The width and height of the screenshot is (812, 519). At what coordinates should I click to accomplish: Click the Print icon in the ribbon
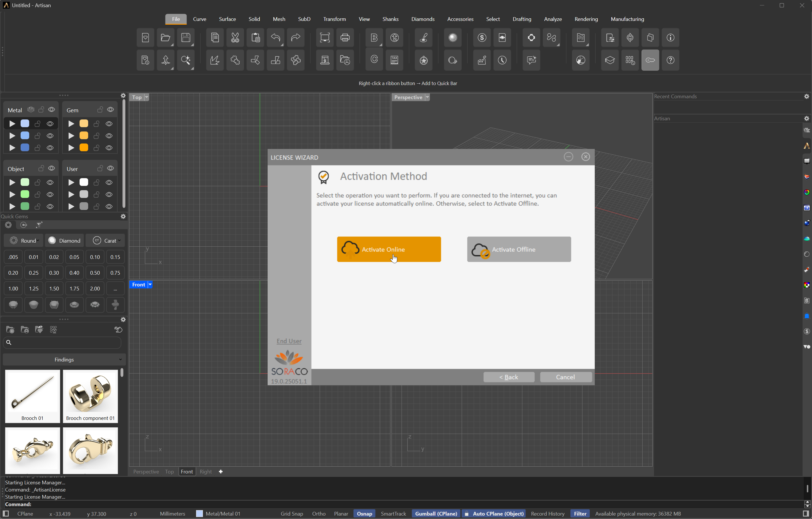click(345, 38)
